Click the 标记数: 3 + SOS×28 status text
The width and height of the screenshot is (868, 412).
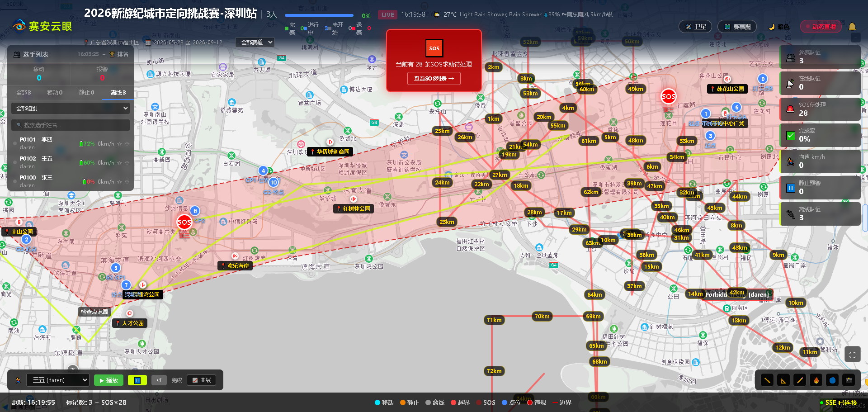(x=96, y=403)
